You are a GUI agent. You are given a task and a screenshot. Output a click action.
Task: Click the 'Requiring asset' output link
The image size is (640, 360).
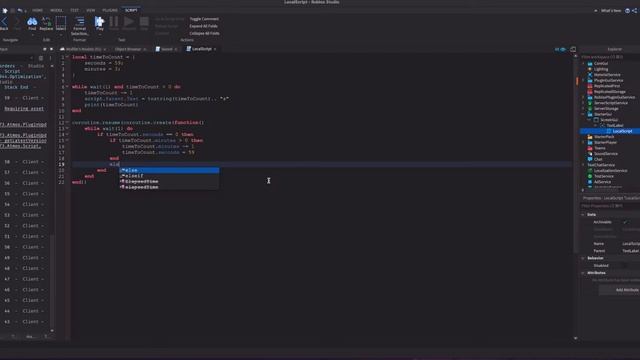point(24,109)
